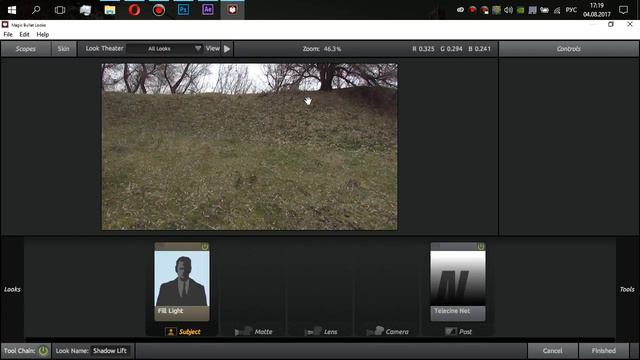Click the Magic Bullet Looks title bar icon

click(5, 24)
